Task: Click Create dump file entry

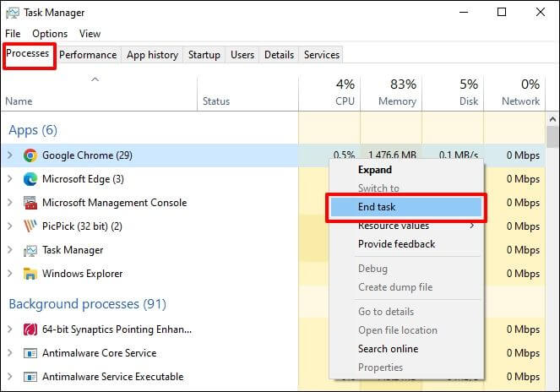Action: pyautogui.click(x=406, y=287)
